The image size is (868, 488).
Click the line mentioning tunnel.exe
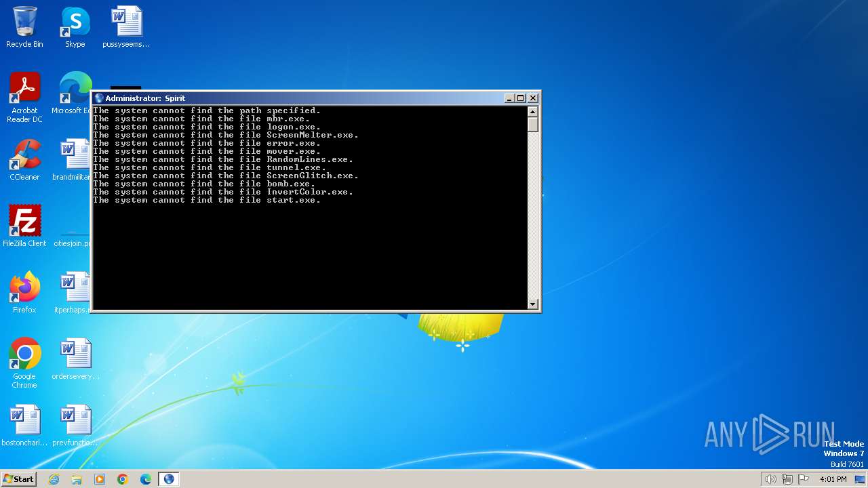tap(210, 167)
